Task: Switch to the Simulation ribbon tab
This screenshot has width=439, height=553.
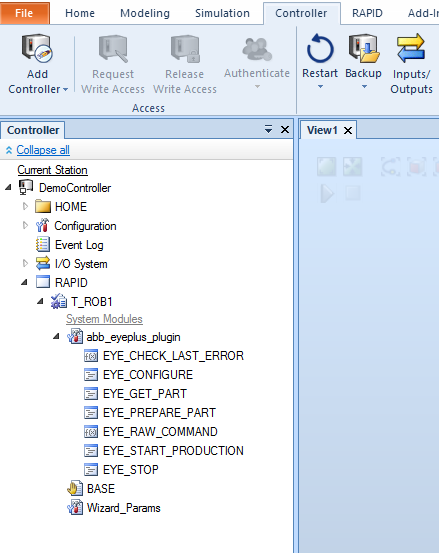Action: [222, 13]
